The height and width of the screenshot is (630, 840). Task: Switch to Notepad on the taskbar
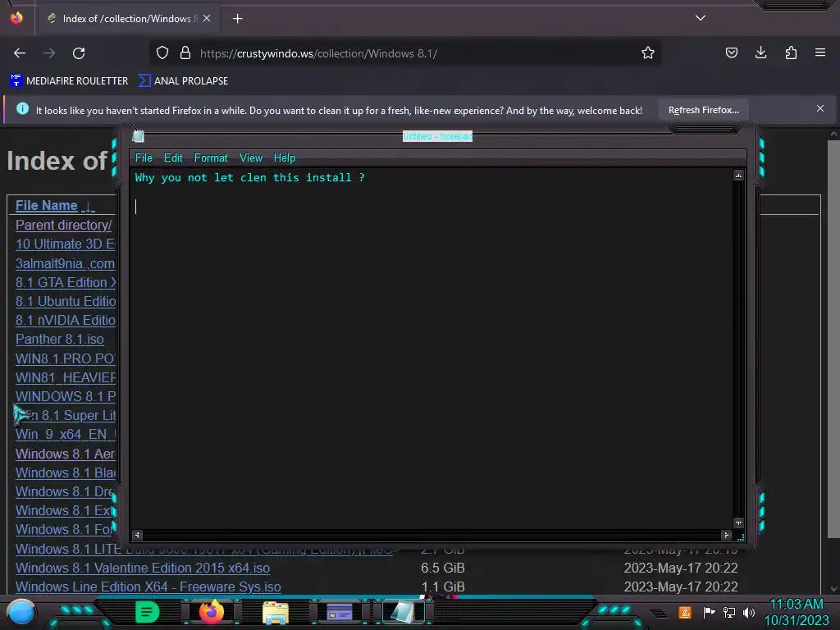point(402,612)
